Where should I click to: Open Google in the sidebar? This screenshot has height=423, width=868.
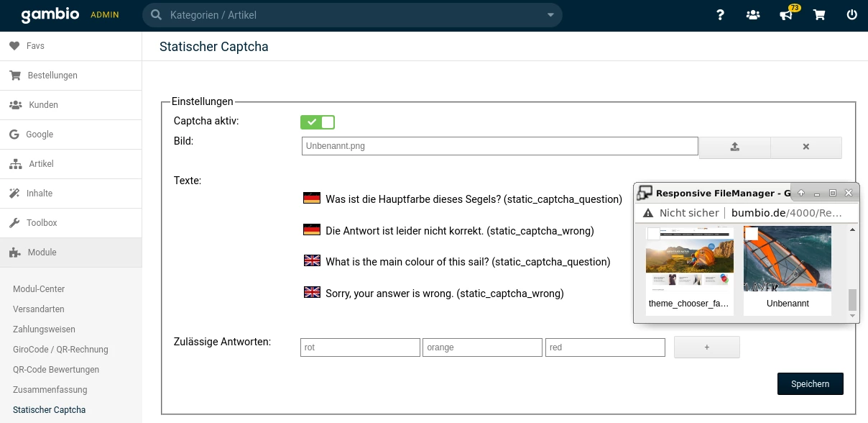tap(70, 135)
